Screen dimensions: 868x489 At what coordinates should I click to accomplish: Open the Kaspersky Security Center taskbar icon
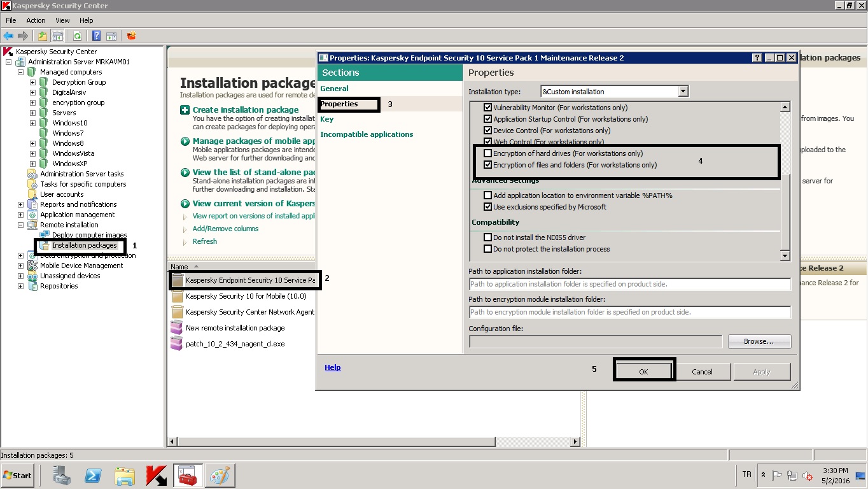157,476
